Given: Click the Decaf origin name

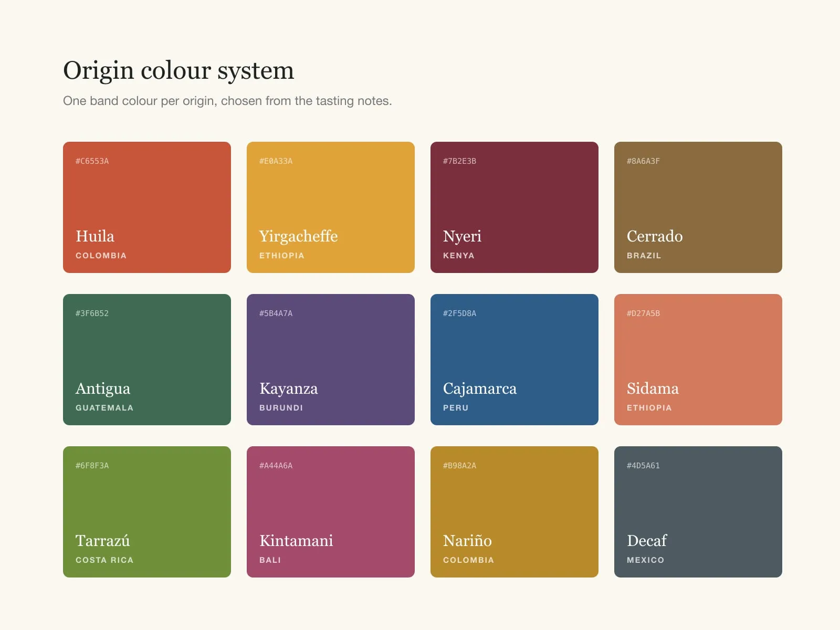Looking at the screenshot, I should coord(647,541).
